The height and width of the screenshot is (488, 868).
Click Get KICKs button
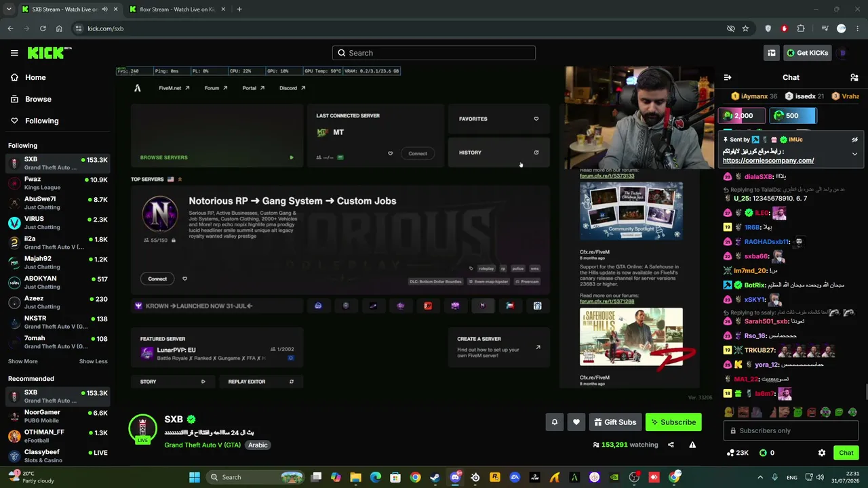point(807,53)
